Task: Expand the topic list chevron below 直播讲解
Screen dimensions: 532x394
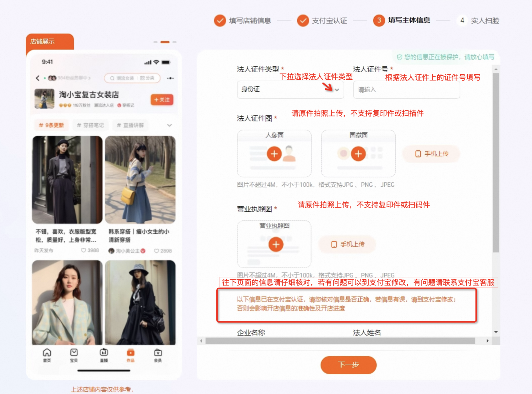Action: point(169,125)
